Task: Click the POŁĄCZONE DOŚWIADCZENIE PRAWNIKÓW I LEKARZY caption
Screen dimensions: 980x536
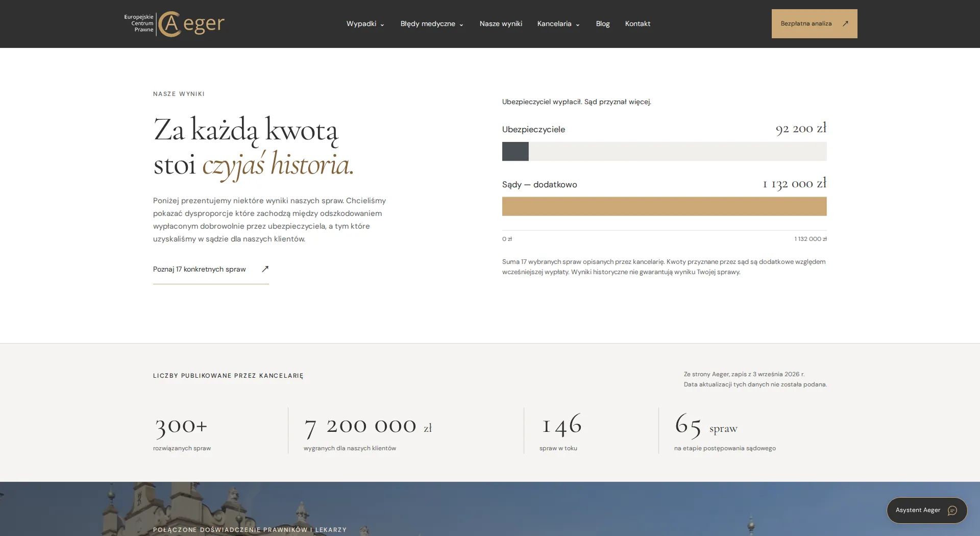Action: pos(250,530)
